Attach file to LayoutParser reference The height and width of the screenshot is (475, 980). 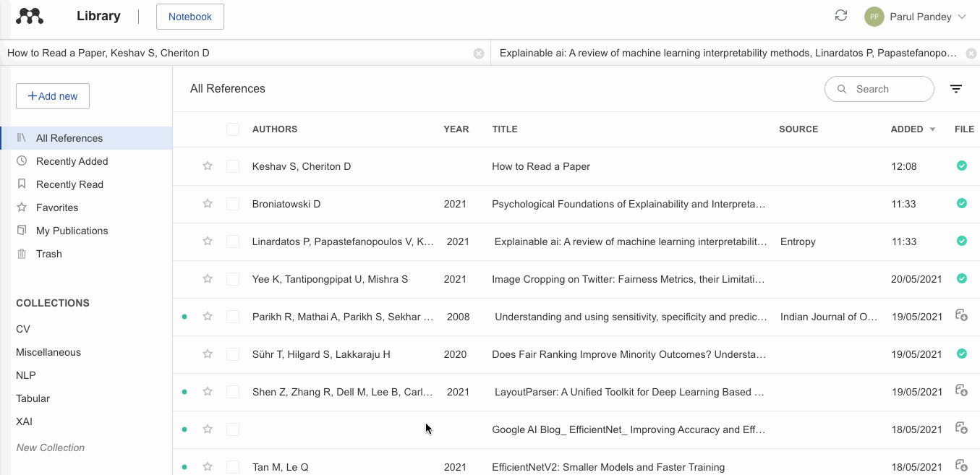pyautogui.click(x=961, y=391)
